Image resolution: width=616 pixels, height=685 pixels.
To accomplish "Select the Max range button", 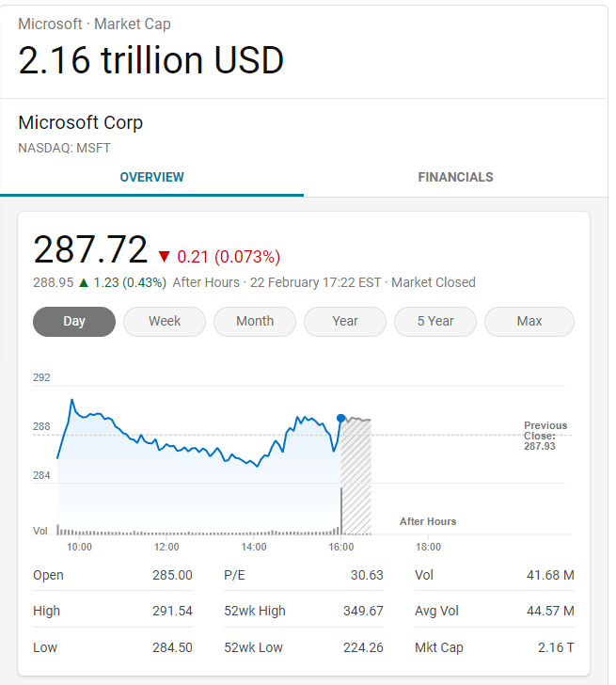I will pos(529,322).
